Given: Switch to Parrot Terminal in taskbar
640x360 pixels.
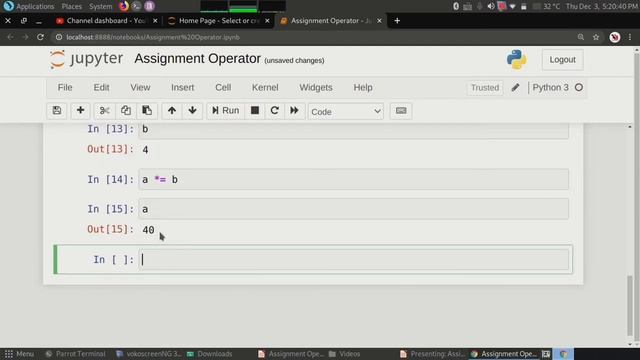Looking at the screenshot, I should point(75,354).
